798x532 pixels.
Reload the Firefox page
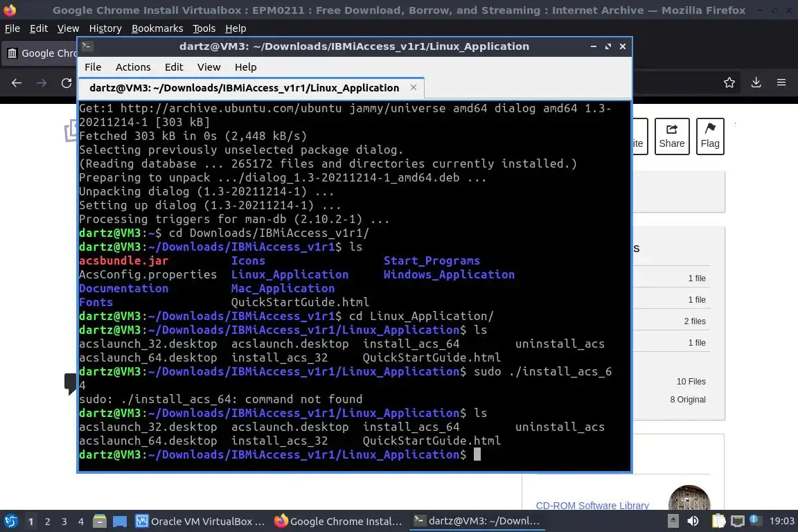(66, 83)
